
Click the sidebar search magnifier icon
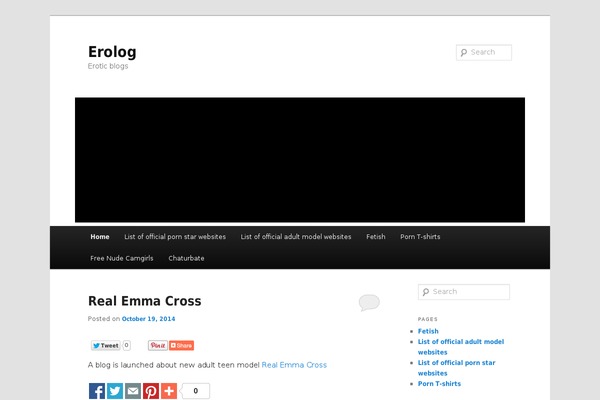coord(426,292)
